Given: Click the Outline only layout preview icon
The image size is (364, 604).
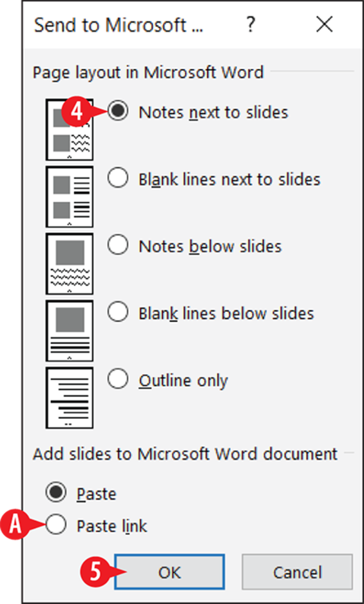Looking at the screenshot, I should pyautogui.click(x=70, y=398).
